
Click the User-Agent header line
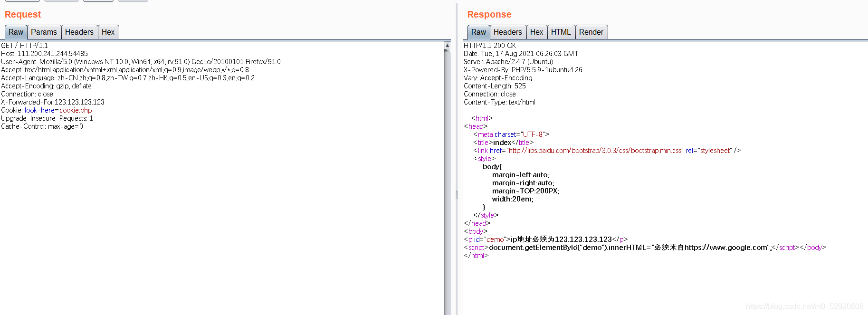141,62
